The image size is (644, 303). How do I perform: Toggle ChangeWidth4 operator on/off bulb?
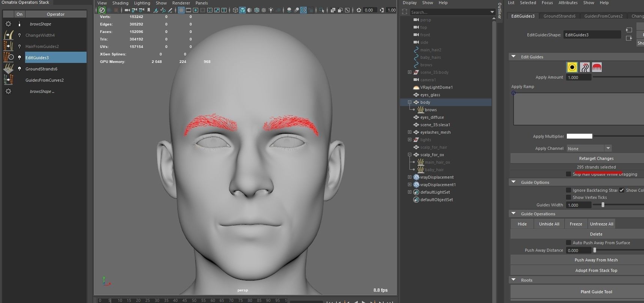point(19,35)
